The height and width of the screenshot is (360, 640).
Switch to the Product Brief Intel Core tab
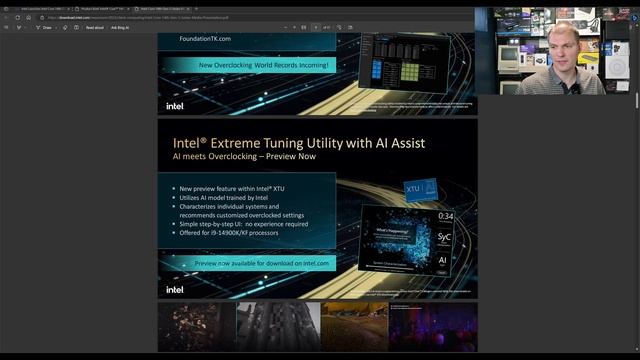pos(102,9)
